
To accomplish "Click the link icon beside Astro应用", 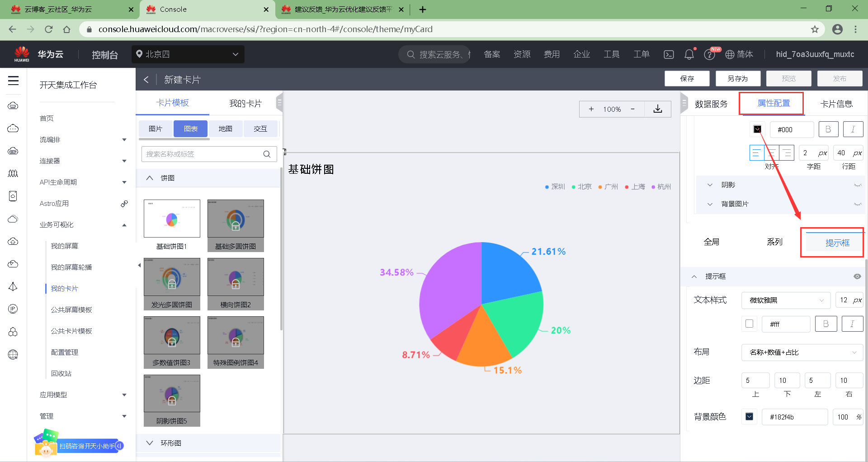I will tap(124, 204).
